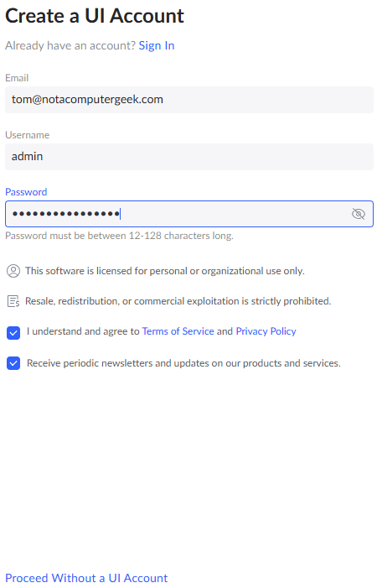377x588 pixels.
Task: Click the person icon beside the license notice
Action: [x=13, y=271]
